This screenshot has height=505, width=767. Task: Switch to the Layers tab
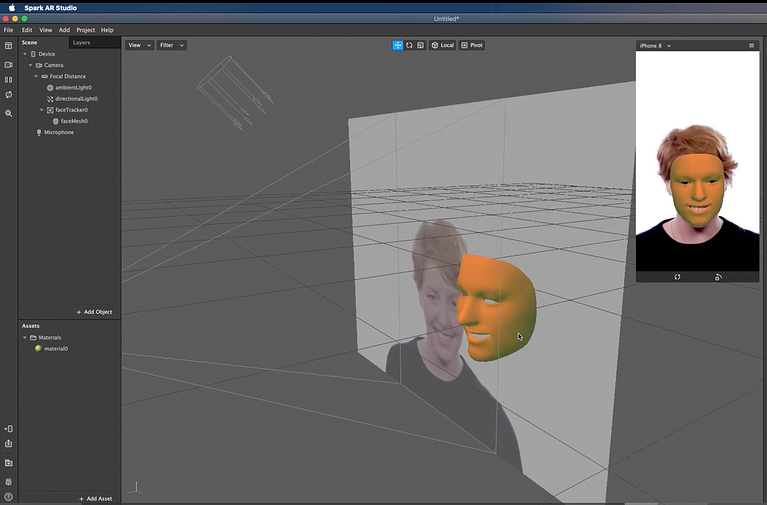pos(81,43)
